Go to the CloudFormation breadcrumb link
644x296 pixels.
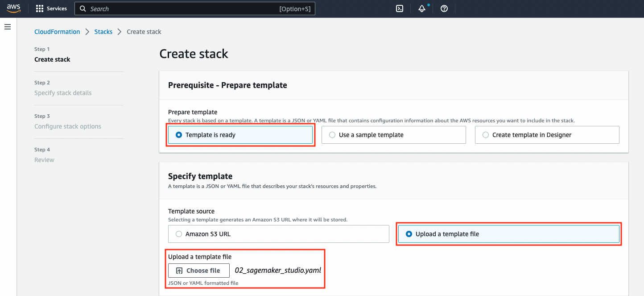click(57, 32)
